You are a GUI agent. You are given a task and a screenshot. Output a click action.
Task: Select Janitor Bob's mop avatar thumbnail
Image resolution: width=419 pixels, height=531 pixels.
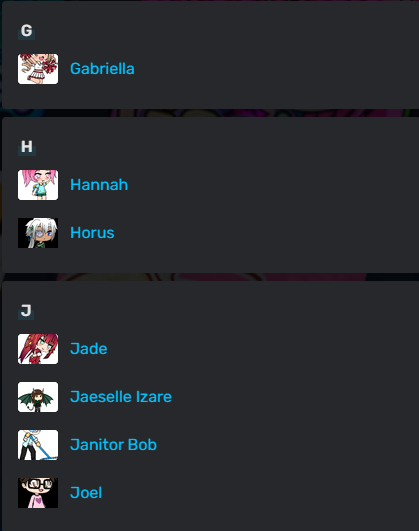coord(38,445)
